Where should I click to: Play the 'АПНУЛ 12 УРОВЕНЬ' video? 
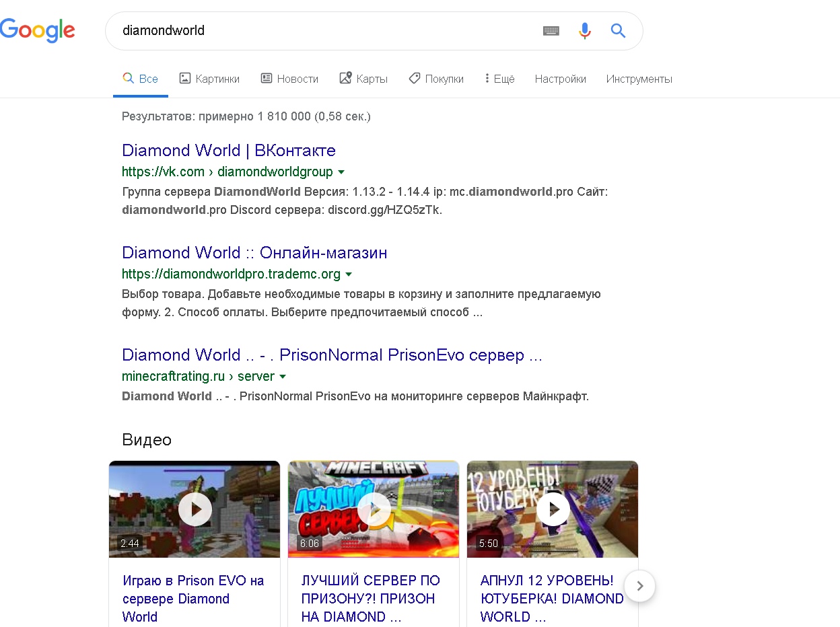pyautogui.click(x=553, y=509)
